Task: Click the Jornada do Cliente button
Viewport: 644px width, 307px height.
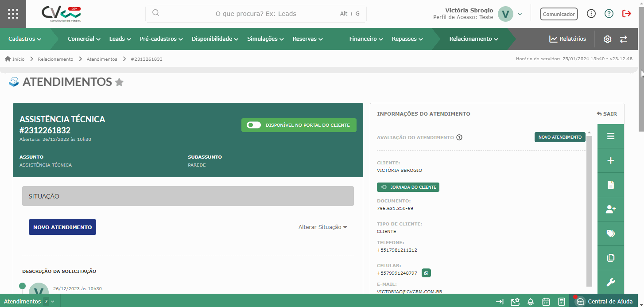Action: click(408, 187)
